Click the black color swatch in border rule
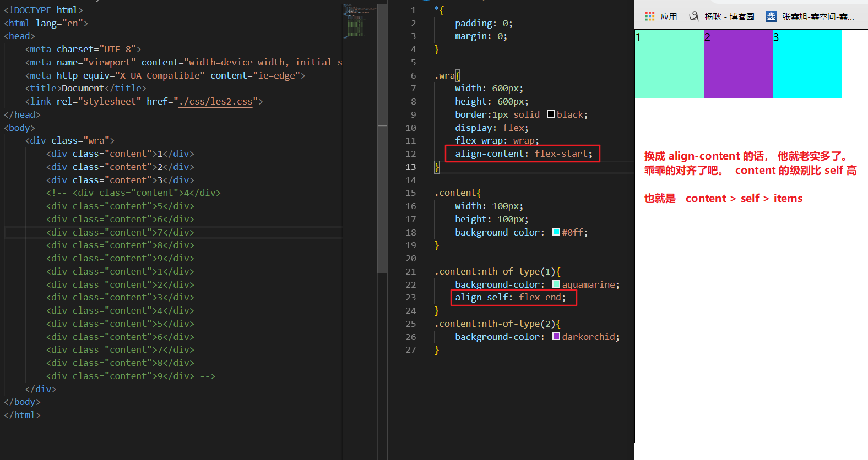The width and height of the screenshot is (868, 460). click(551, 114)
